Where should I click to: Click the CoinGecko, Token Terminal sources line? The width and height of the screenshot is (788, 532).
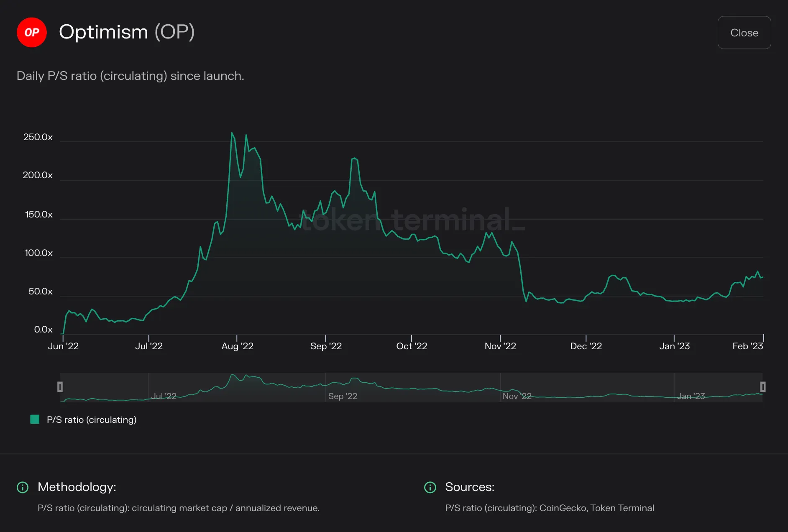[x=550, y=508]
